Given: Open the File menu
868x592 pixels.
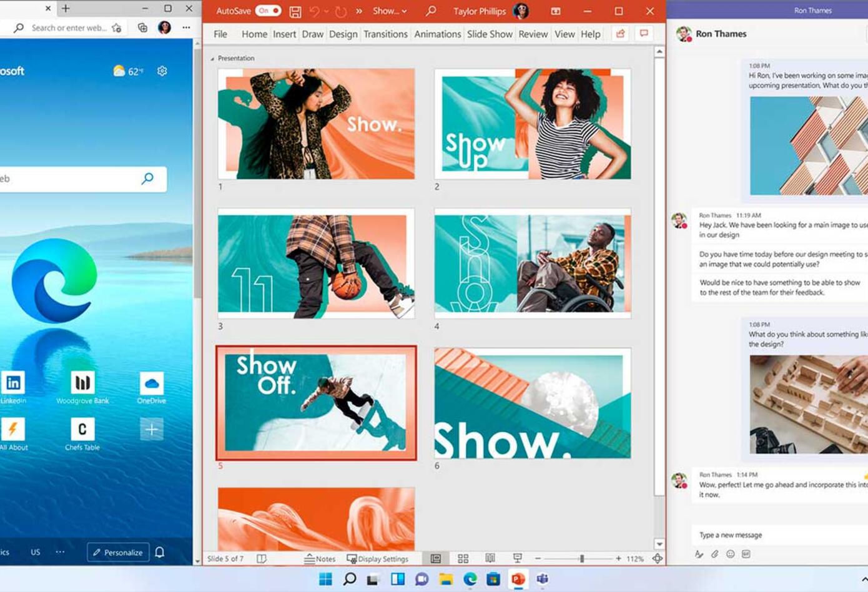Looking at the screenshot, I should click(x=220, y=34).
